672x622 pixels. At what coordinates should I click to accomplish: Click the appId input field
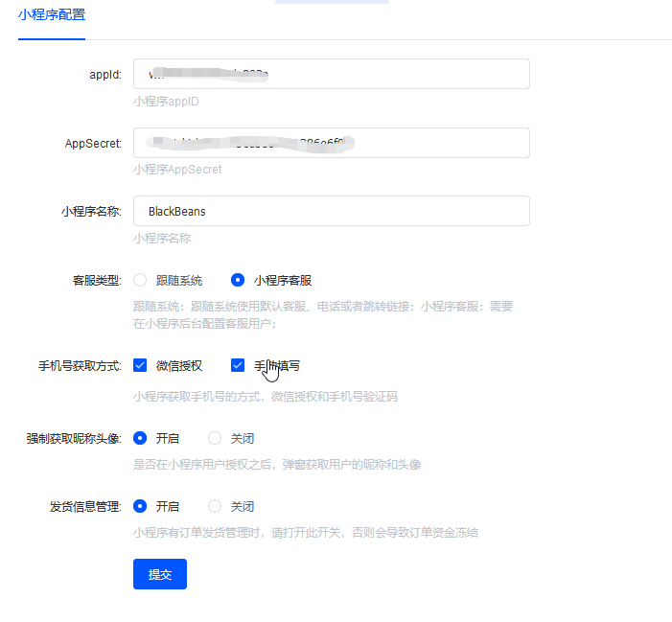coord(331,74)
